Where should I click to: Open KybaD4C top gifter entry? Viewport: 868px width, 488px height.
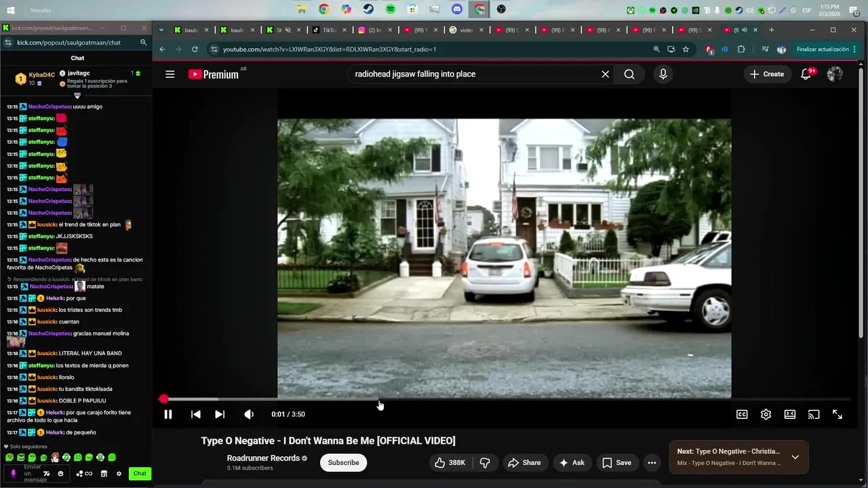35,79
